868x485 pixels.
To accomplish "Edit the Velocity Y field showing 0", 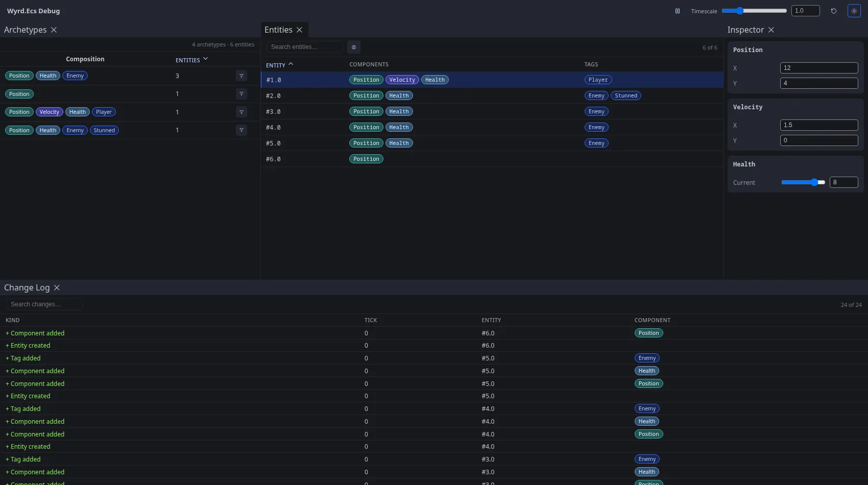I will [x=819, y=140].
